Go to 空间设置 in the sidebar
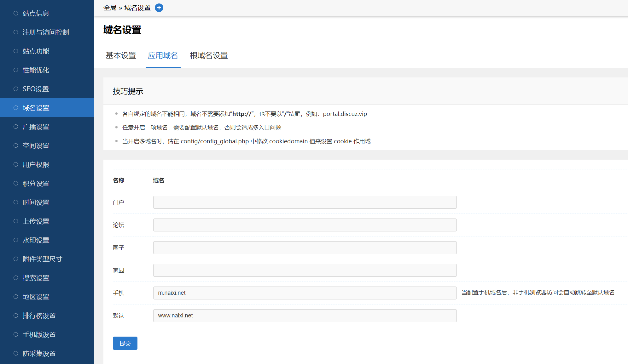The width and height of the screenshot is (628, 364). [x=36, y=145]
